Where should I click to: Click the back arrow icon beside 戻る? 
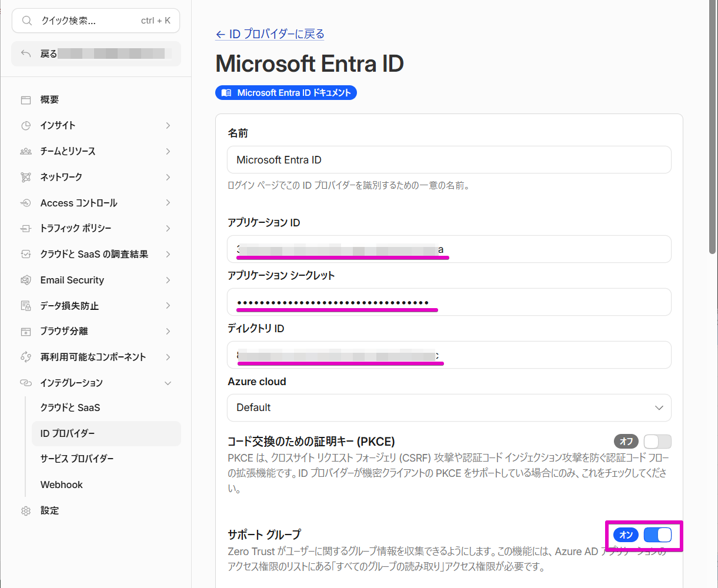point(26,54)
